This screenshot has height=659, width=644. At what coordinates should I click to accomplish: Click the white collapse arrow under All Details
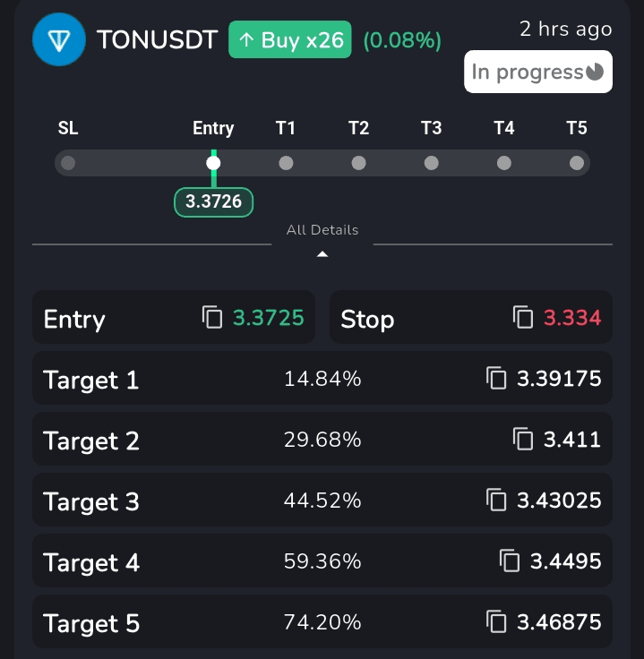pos(322,254)
